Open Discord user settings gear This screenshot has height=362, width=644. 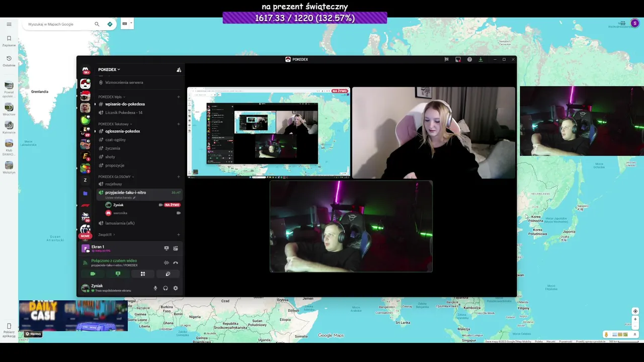176,288
